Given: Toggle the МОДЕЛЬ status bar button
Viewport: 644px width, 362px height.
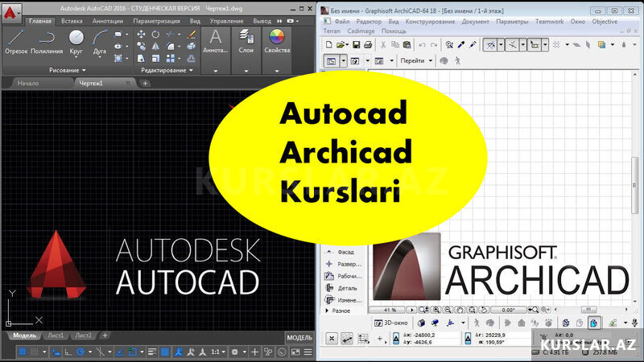Looking at the screenshot, I should coord(299,337).
